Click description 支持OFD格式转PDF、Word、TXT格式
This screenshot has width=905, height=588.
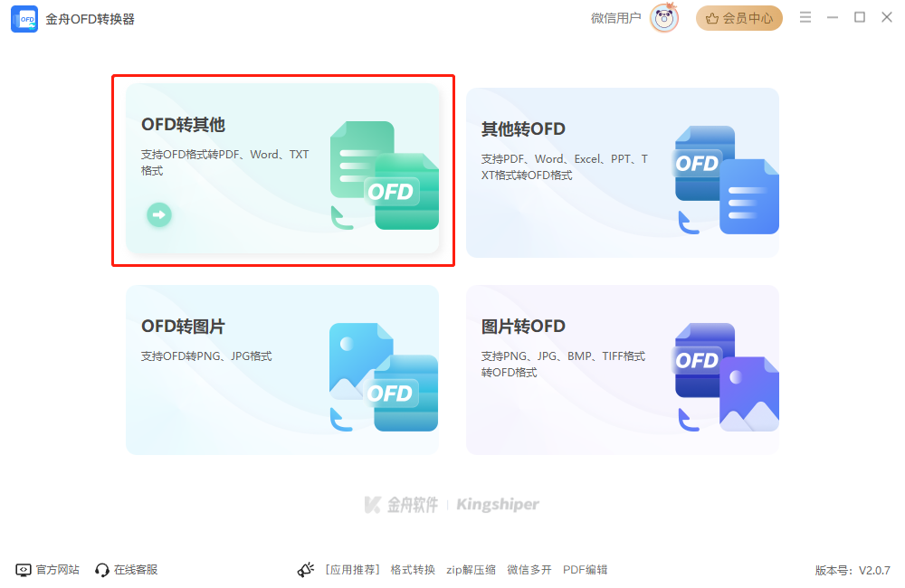coord(224,163)
